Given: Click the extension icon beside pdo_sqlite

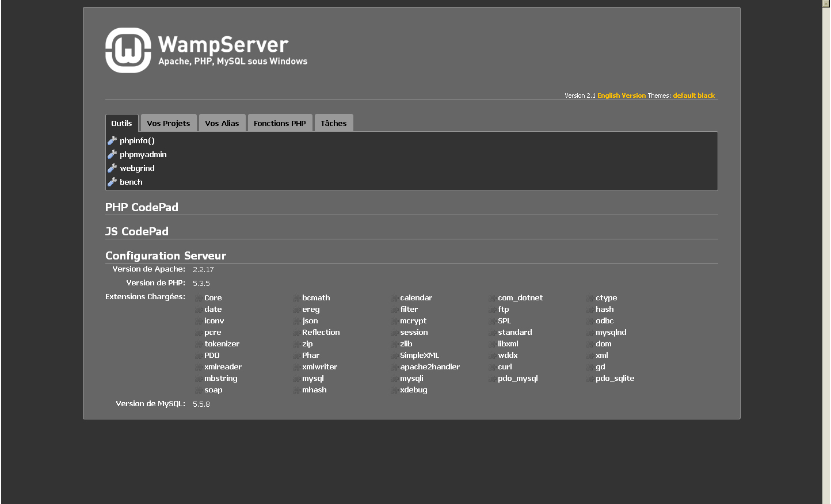Looking at the screenshot, I should point(590,379).
